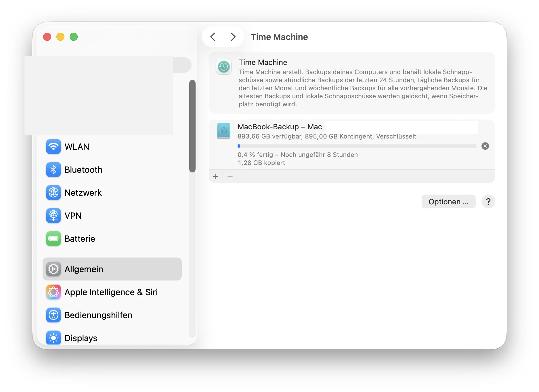Screen dimensions: 539x392
Task: Go back with the left chevron
Action: [213, 37]
